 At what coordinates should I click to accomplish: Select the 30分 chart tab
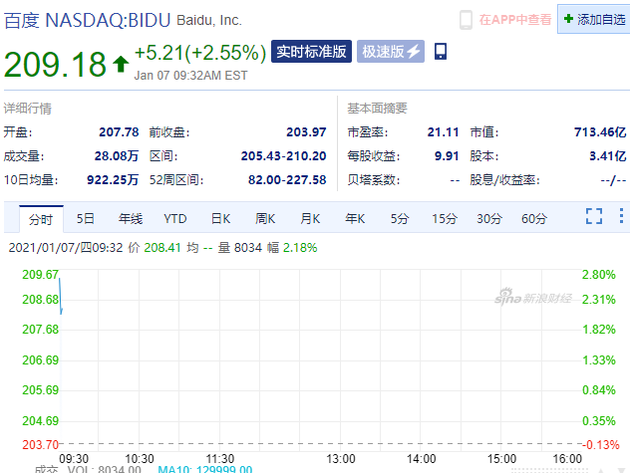(x=489, y=219)
